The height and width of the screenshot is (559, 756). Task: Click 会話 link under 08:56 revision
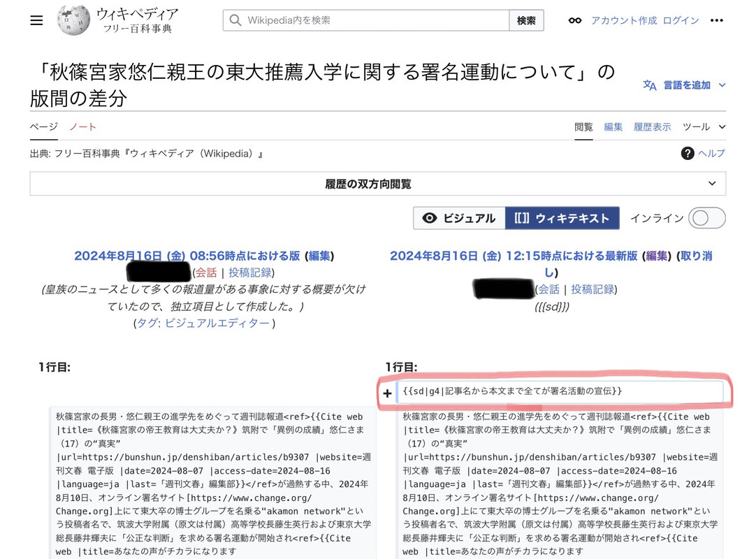click(x=206, y=273)
